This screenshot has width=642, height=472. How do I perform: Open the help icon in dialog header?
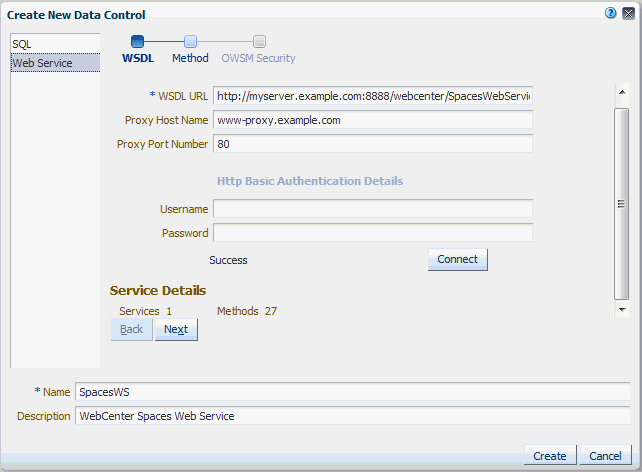point(610,14)
